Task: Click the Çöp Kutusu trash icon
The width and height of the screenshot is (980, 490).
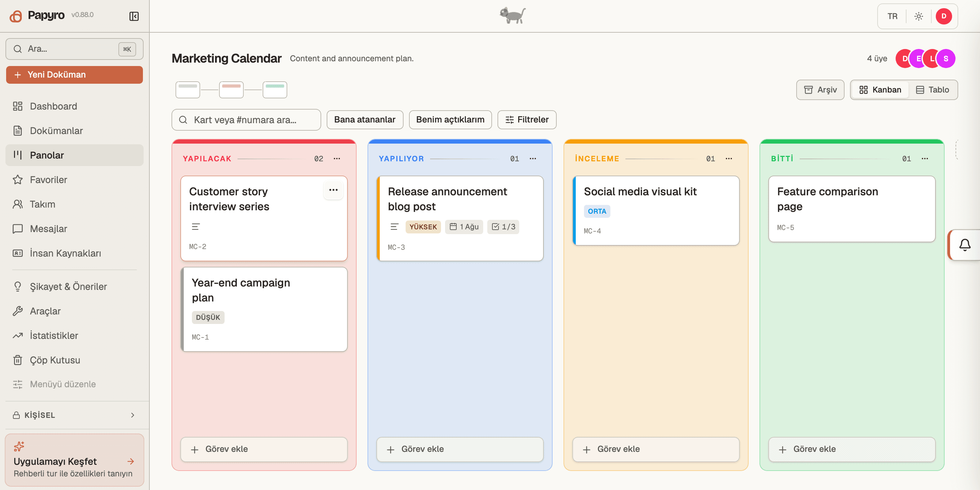Action: pos(17,360)
